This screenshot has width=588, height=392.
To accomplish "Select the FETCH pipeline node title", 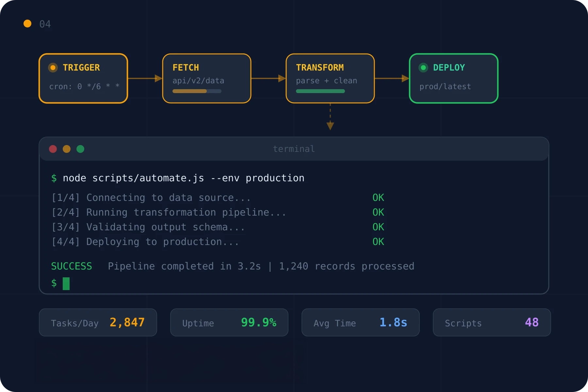I will pos(186,68).
